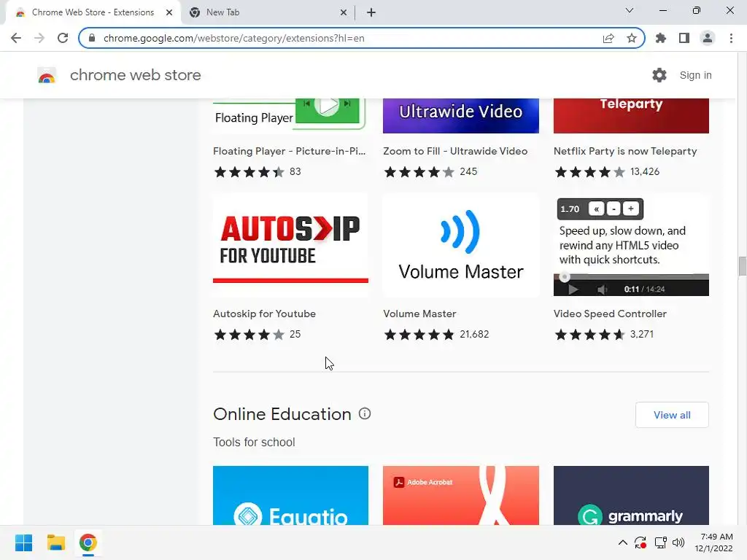The image size is (747, 560).
Task: Click Zoom to Fill's 245 rating count
Action: coord(468,171)
